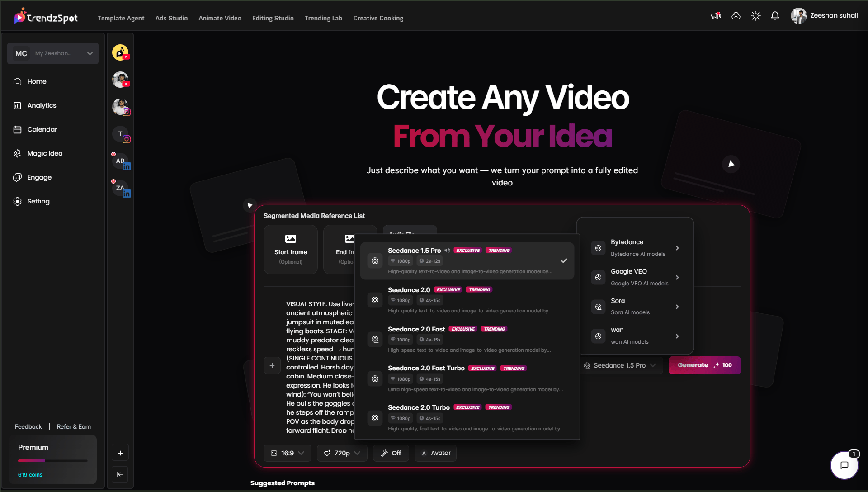Toggle the Avatar option

tap(436, 453)
